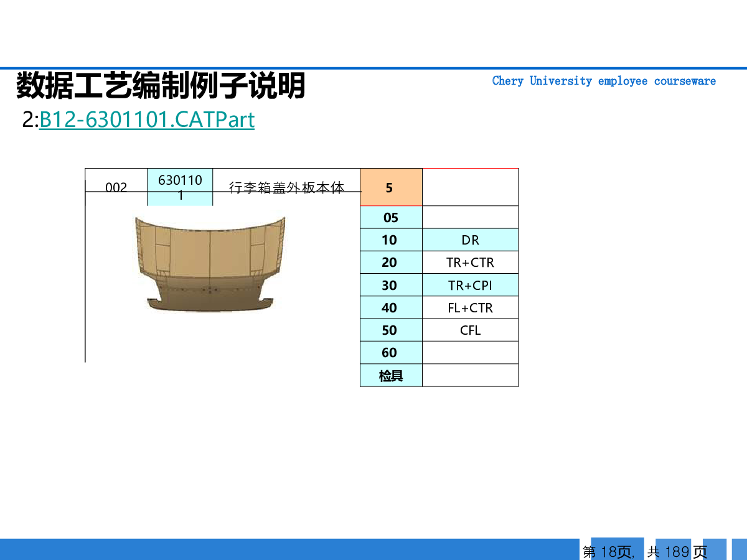The image size is (747, 560).
Task: Click process row cell '50'
Action: [x=391, y=330]
